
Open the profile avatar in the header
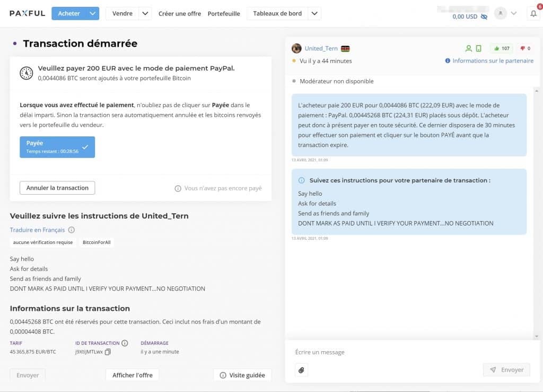[500, 13]
